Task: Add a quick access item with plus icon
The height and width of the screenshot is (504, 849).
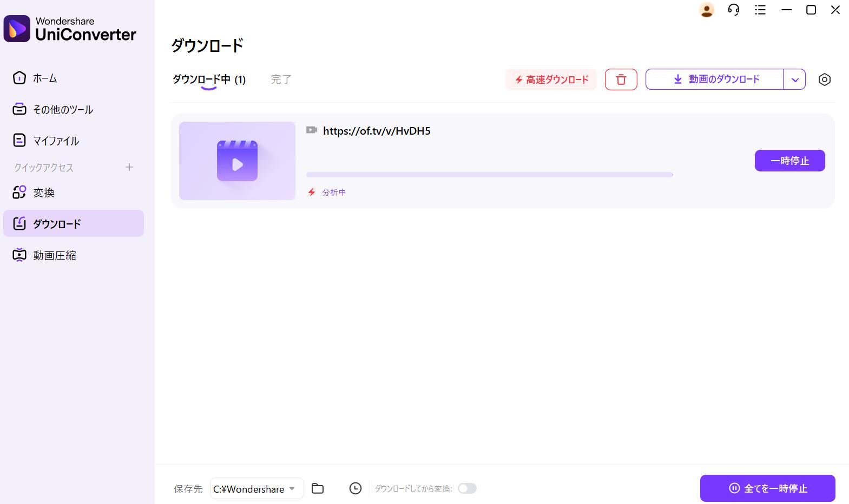Action: click(x=129, y=167)
